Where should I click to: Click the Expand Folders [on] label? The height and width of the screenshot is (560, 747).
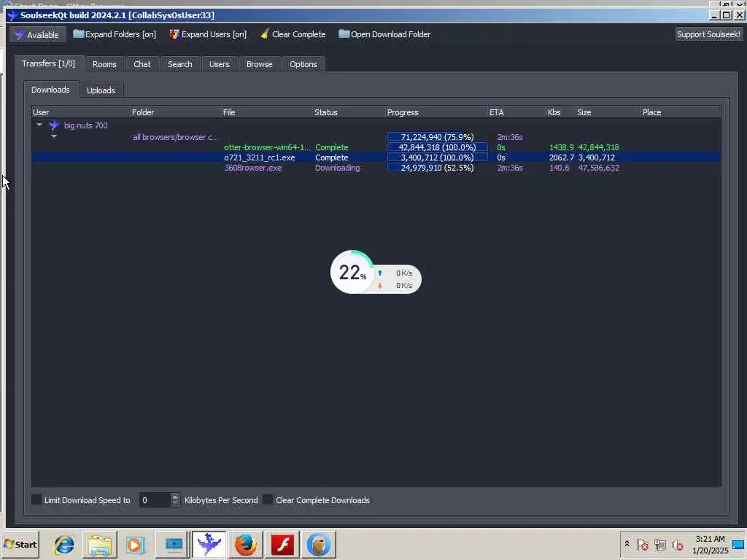pos(120,34)
